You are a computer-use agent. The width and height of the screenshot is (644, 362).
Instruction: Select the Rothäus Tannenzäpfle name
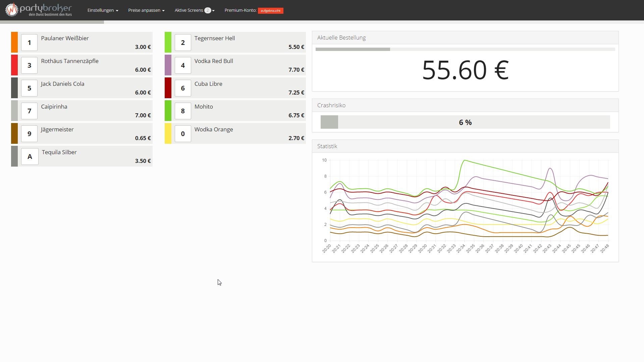point(70,61)
